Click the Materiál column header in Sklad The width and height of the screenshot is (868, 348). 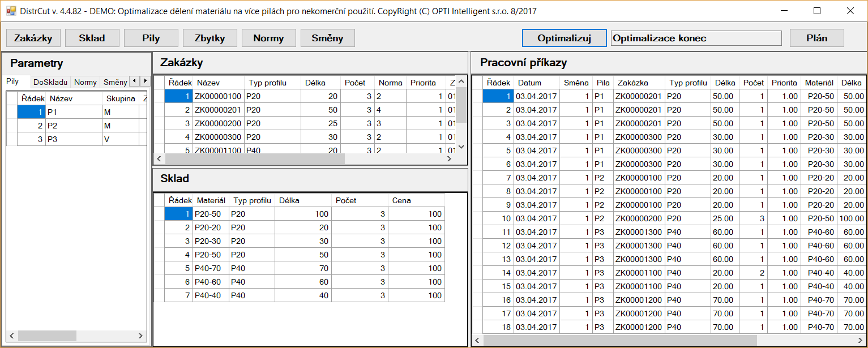[x=211, y=200]
